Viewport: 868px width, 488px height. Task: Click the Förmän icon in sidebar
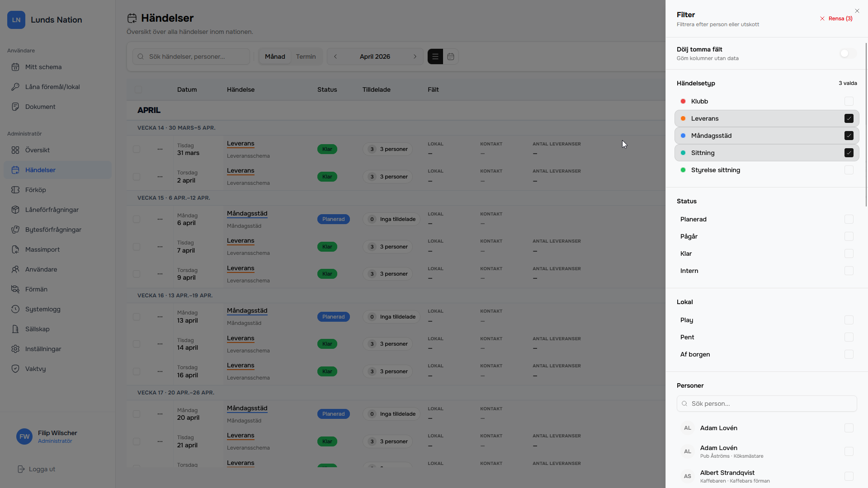pyautogui.click(x=15, y=289)
